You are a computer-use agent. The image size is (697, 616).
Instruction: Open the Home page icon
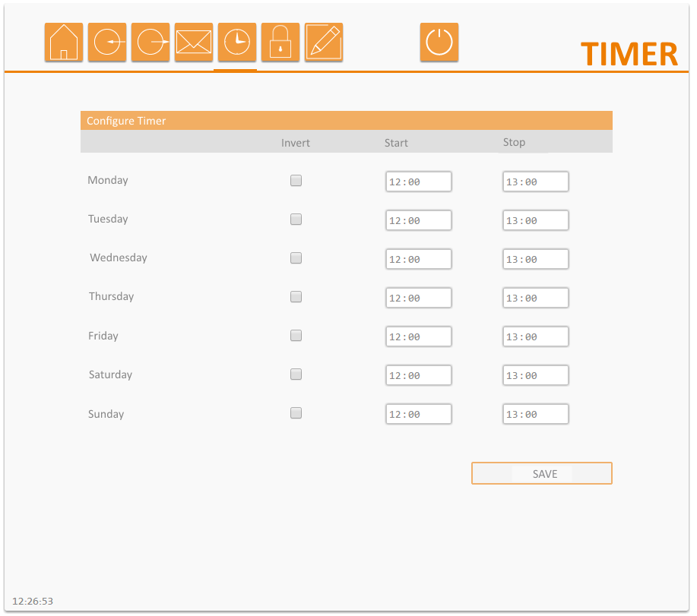[x=64, y=43]
